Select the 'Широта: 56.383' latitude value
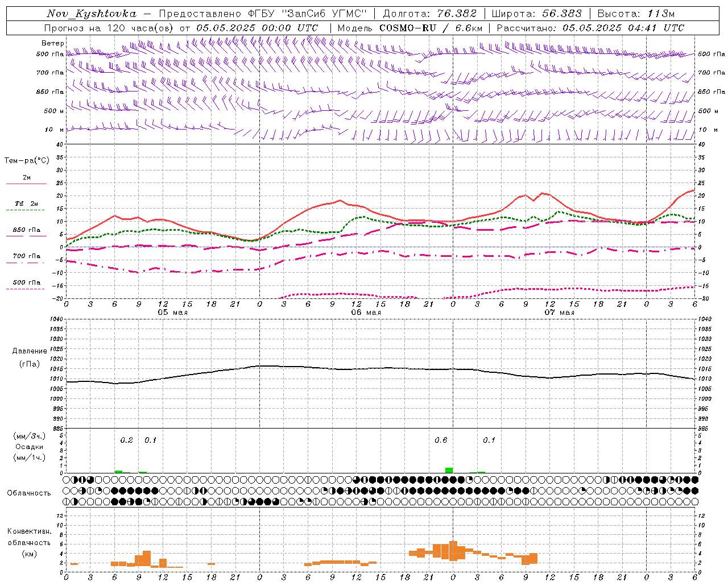728x582 pixels. click(x=536, y=14)
